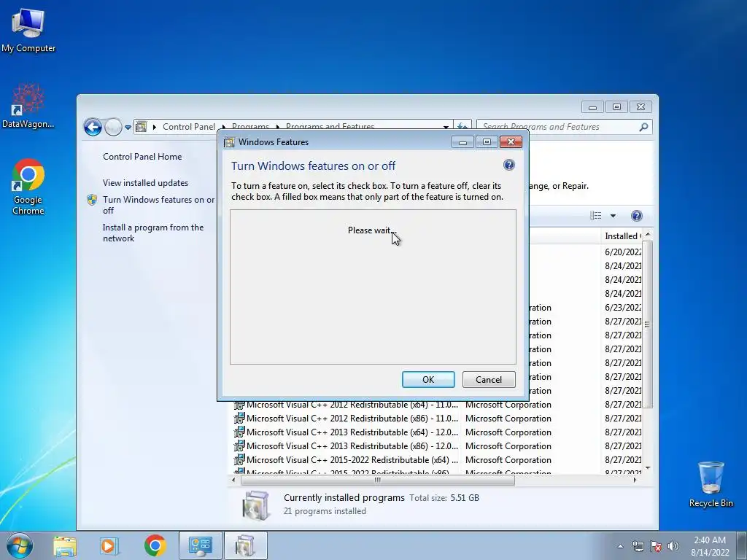Expand arrow before Control Panel breadcrumb
Image resolution: width=747 pixels, height=560 pixels.
coord(155,127)
